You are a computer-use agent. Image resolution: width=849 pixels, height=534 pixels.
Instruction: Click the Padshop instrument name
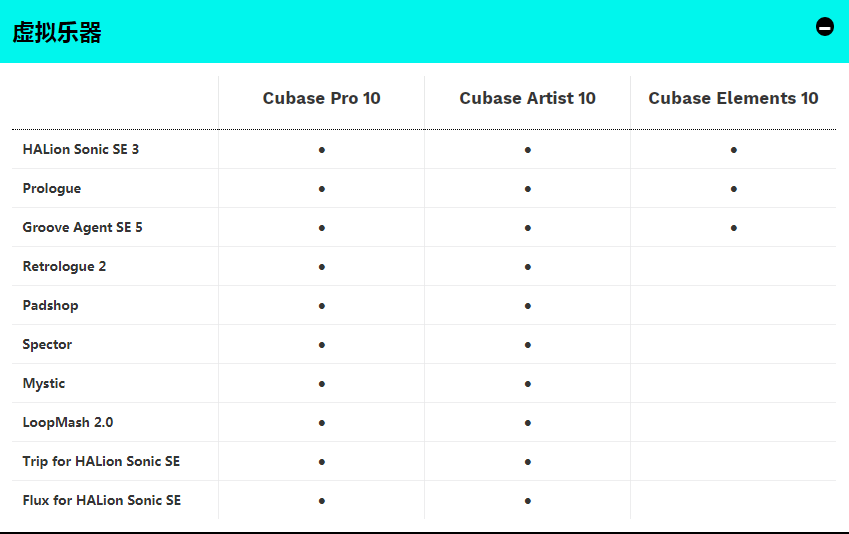click(50, 305)
